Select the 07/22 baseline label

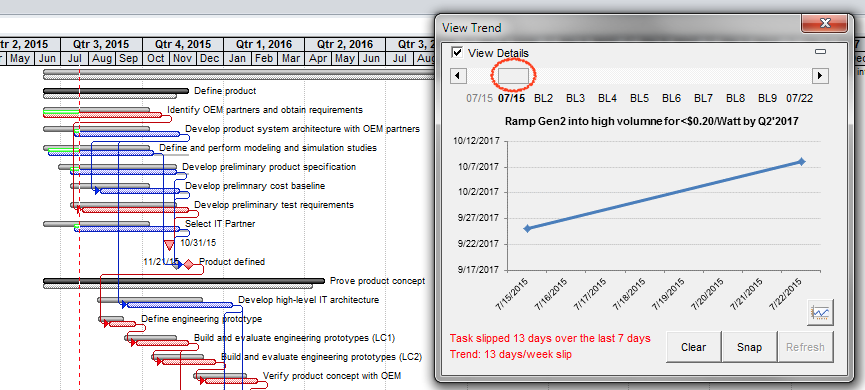point(799,99)
